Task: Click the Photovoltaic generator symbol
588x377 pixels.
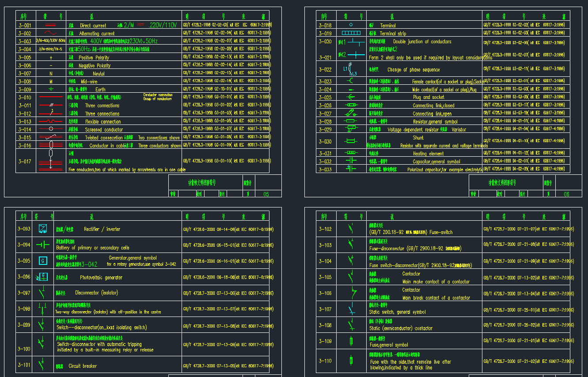Action: tap(43, 277)
